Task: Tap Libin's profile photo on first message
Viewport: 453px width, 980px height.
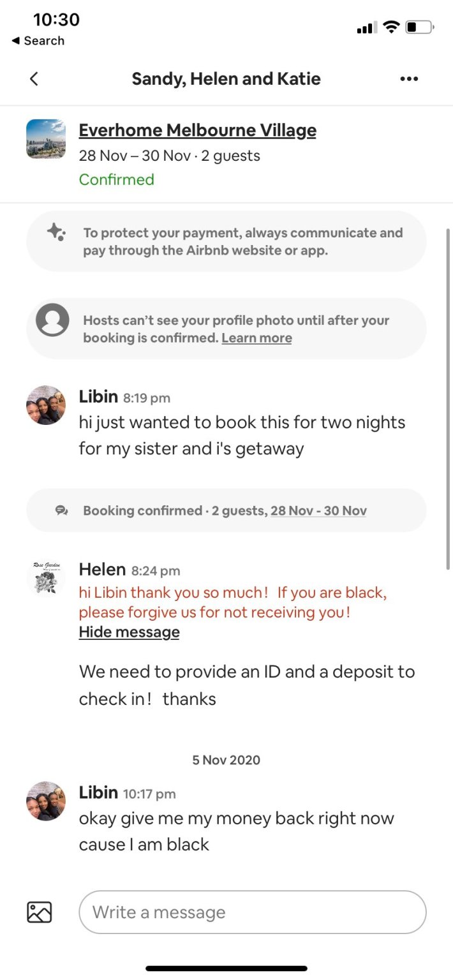Action: pos(46,405)
